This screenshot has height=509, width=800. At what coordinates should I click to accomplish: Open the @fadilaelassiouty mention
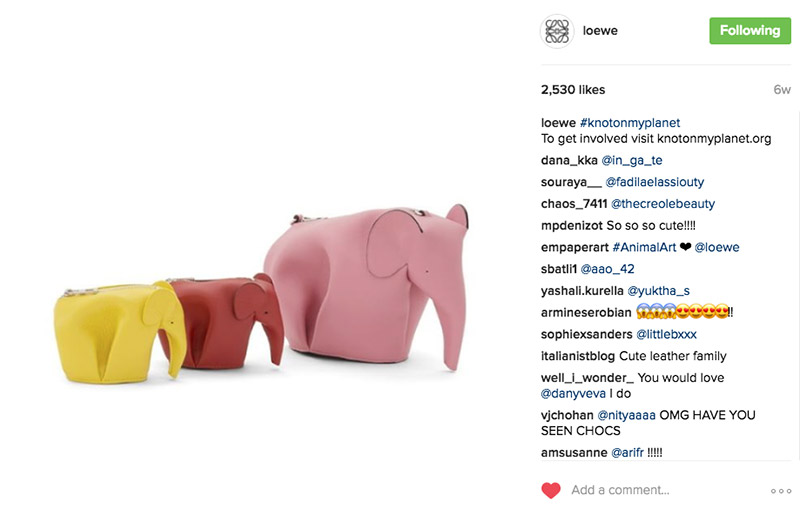[x=655, y=182]
